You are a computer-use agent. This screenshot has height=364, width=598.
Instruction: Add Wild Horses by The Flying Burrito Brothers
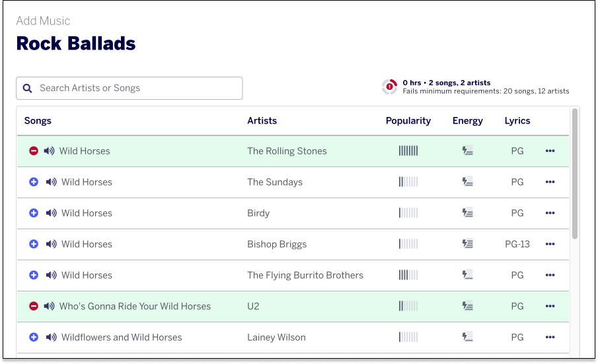click(34, 275)
